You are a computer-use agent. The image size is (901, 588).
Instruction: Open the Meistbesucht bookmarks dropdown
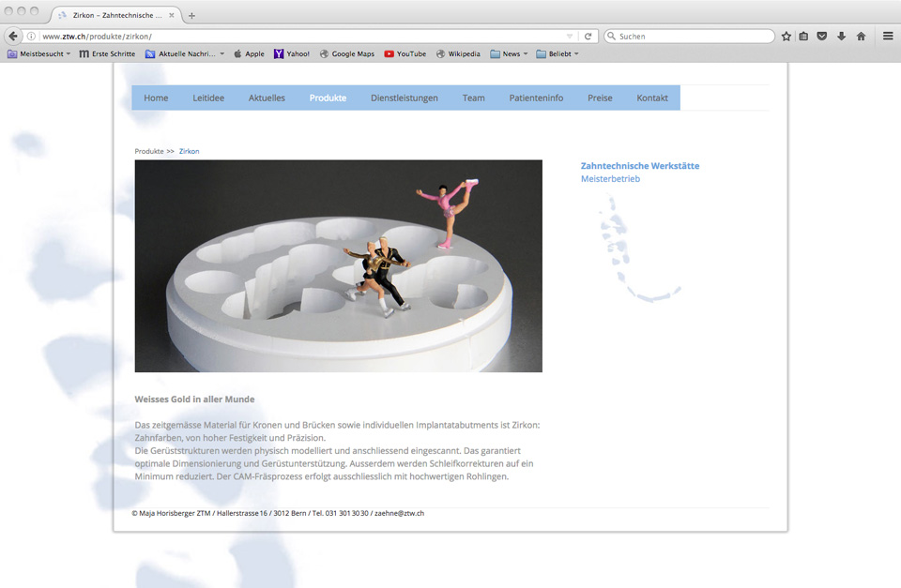point(38,54)
